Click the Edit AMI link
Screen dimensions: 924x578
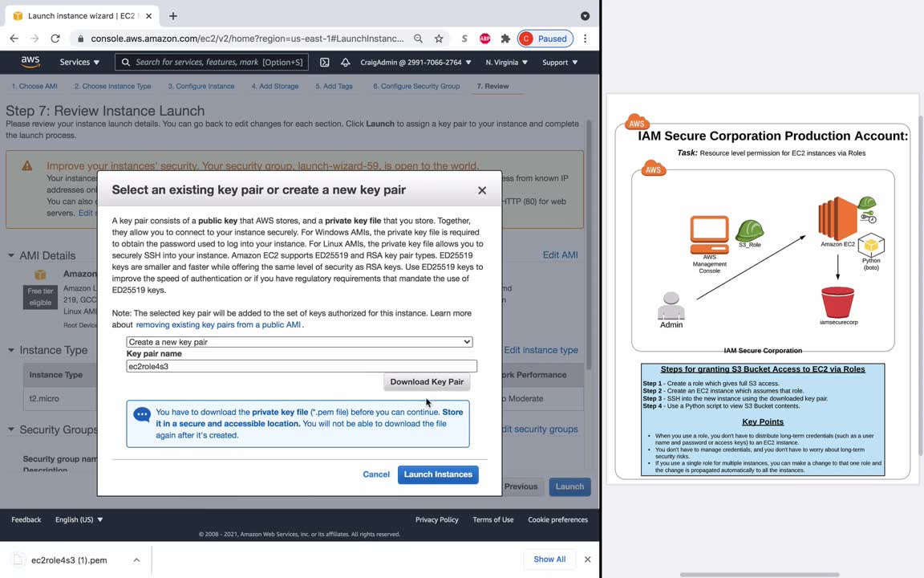click(560, 254)
